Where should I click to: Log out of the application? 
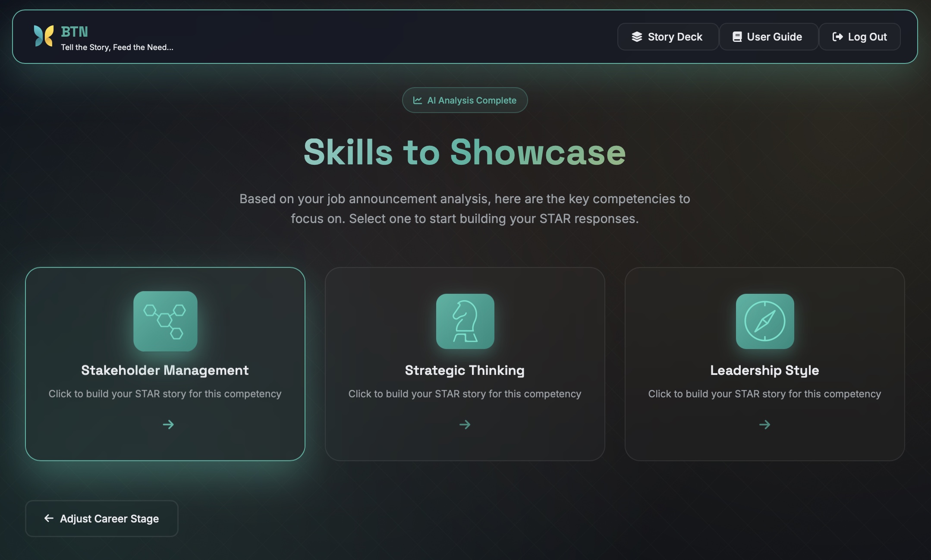(x=859, y=37)
